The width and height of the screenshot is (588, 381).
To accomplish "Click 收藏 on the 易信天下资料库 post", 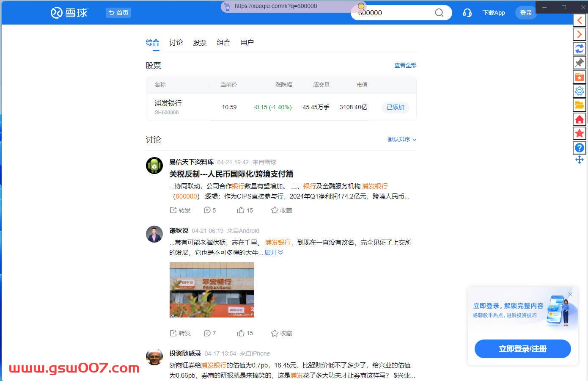I will click(282, 210).
